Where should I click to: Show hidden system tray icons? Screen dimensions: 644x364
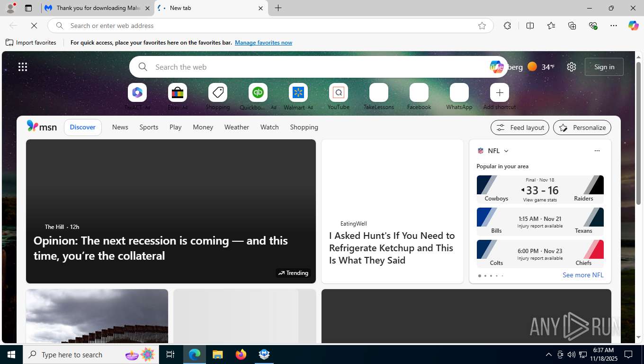pos(549,355)
